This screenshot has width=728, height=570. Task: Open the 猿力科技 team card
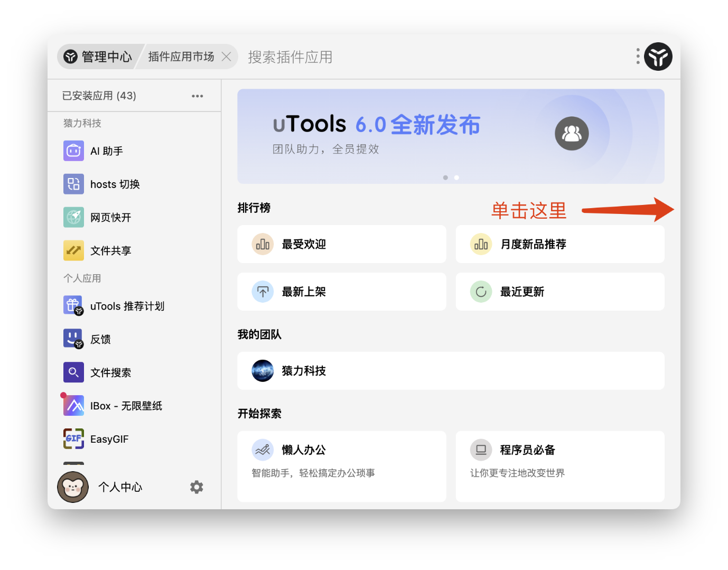pyautogui.click(x=451, y=371)
